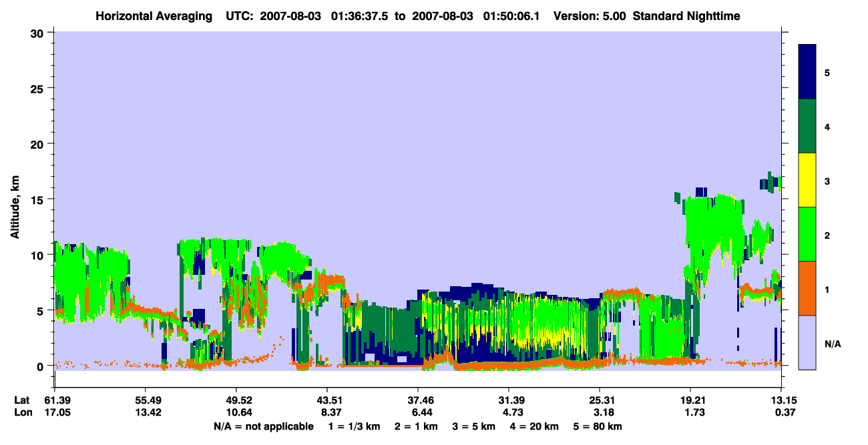This screenshot has height=445, width=868.
Task: Click the legend label 'N/A' beside the colorbar
Action: (x=832, y=344)
